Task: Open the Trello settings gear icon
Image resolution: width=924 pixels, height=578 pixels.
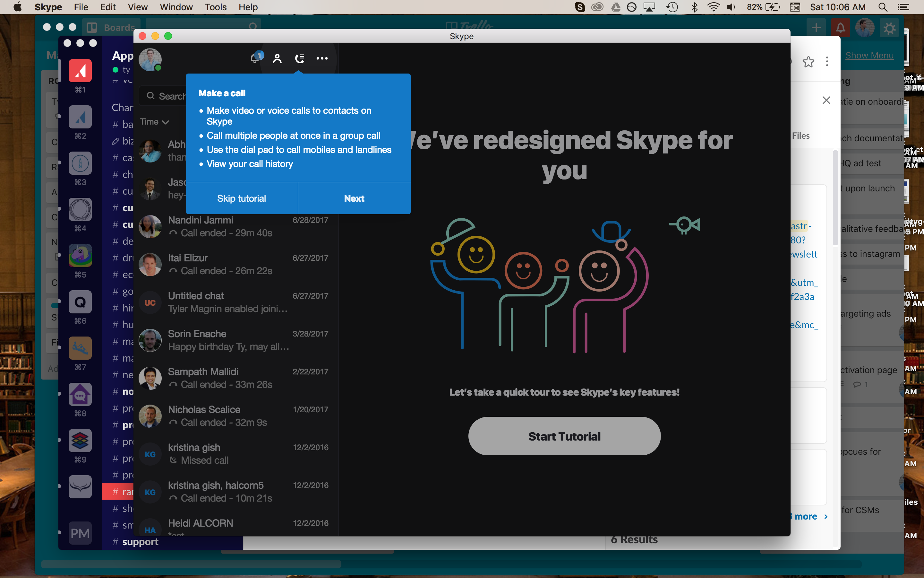Action: [889, 28]
